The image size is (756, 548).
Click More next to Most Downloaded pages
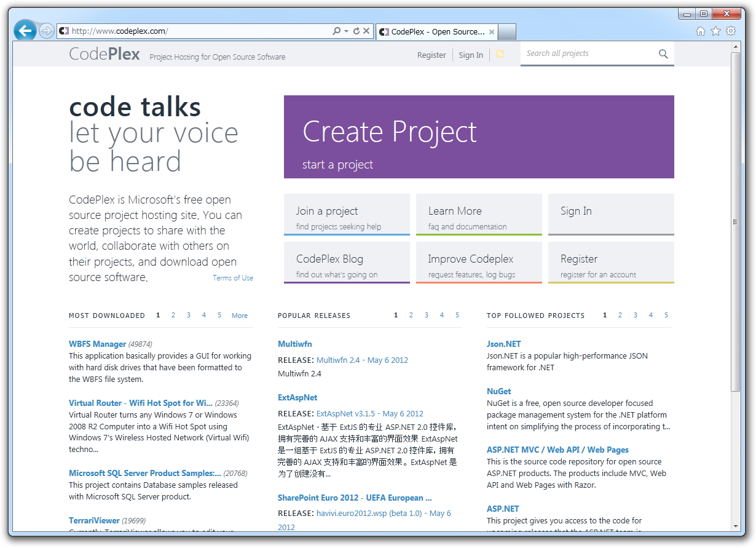[240, 316]
